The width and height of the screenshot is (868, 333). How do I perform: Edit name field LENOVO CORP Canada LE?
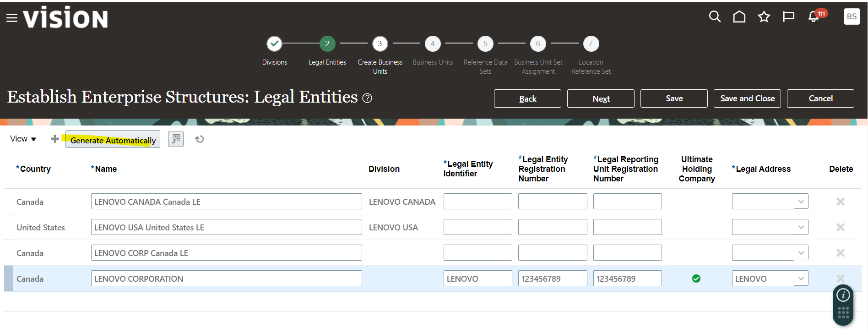226,253
